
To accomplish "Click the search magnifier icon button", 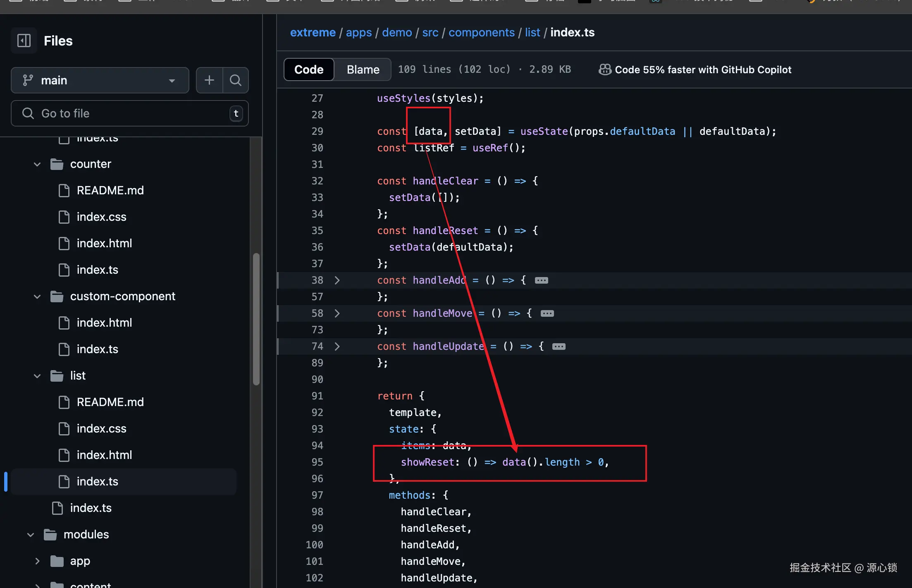I will pyautogui.click(x=236, y=80).
